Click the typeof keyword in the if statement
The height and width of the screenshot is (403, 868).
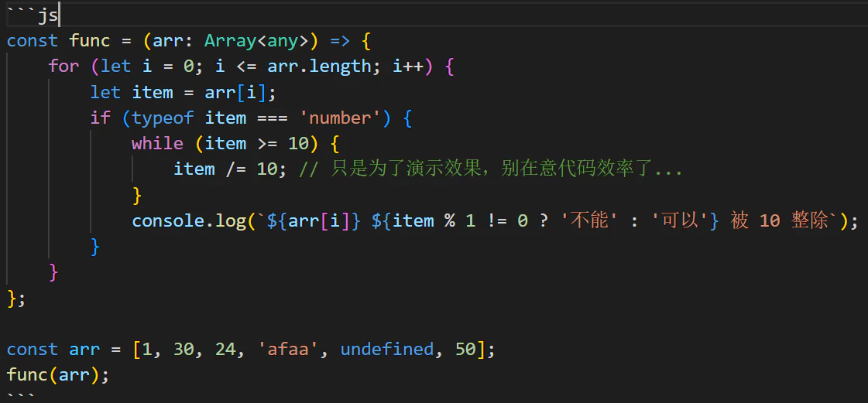pyautogui.click(x=163, y=118)
